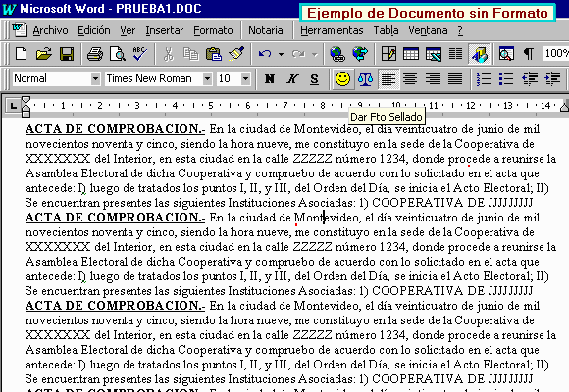Screen dimensions: 569x392
Task: Print the document using the printer icon
Action: tap(95, 54)
